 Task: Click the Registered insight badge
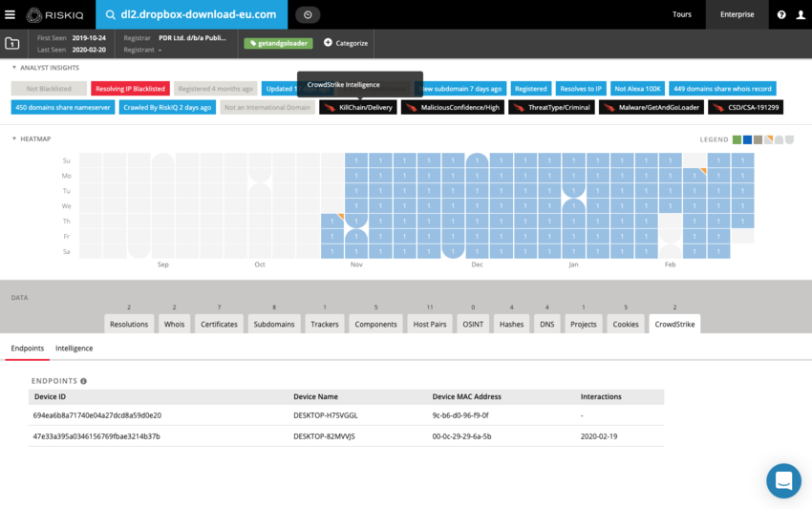(531, 89)
